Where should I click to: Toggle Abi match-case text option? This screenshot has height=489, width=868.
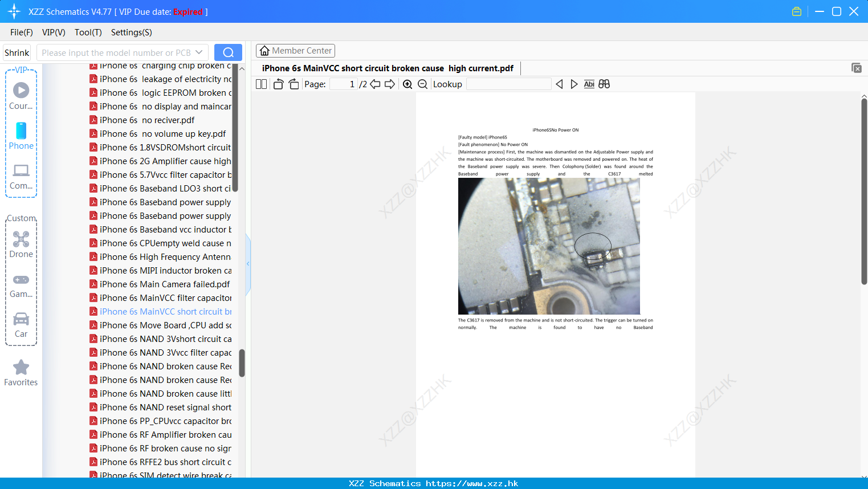[589, 84]
